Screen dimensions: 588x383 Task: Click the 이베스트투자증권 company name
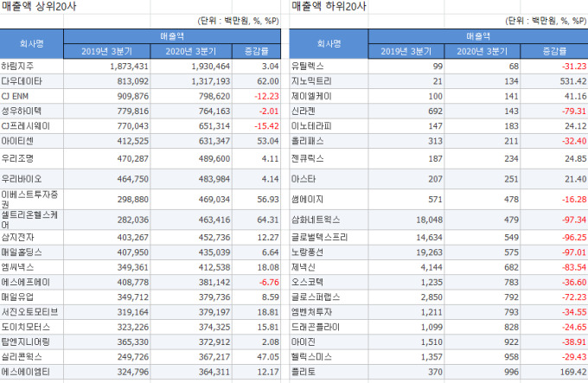pyautogui.click(x=29, y=200)
